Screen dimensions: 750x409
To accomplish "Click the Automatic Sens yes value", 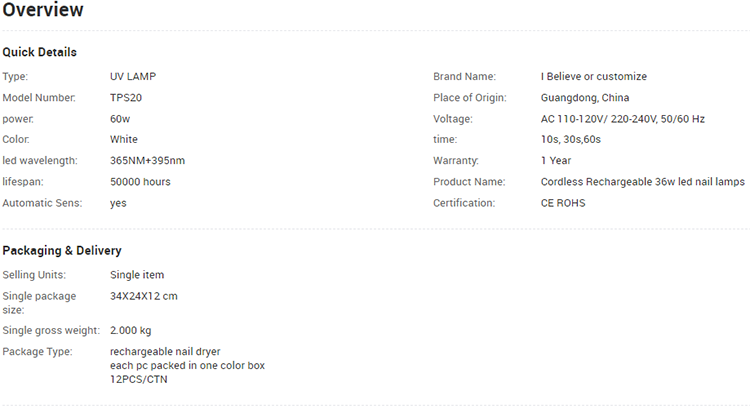I will [x=118, y=203].
